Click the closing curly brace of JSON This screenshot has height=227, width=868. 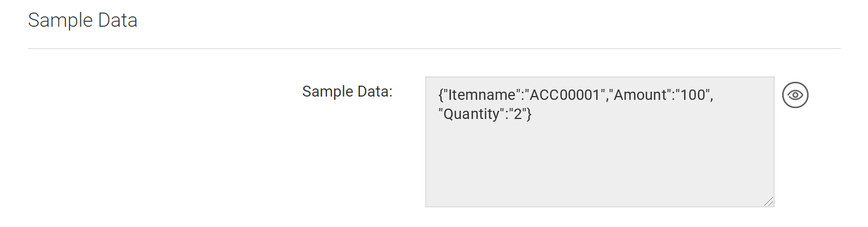click(529, 114)
